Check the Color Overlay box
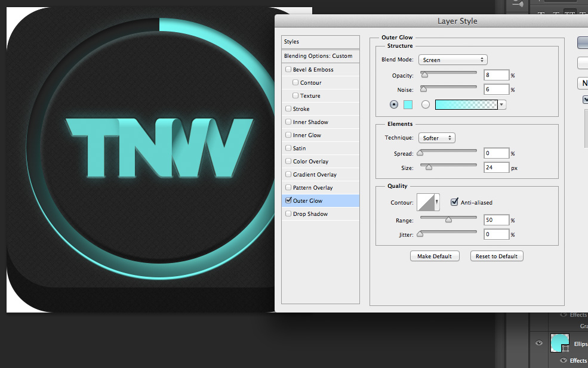Screen dimensions: 588x368 point(288,161)
